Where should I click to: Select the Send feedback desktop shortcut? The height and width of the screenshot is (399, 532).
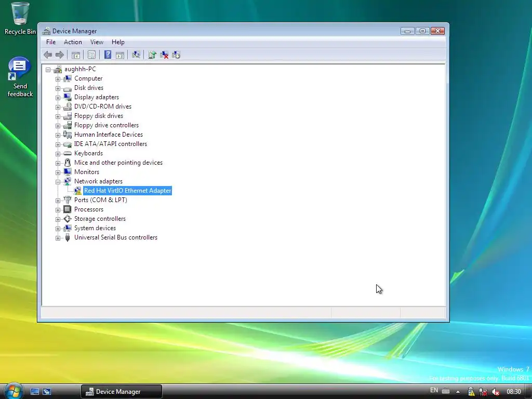pos(20,77)
